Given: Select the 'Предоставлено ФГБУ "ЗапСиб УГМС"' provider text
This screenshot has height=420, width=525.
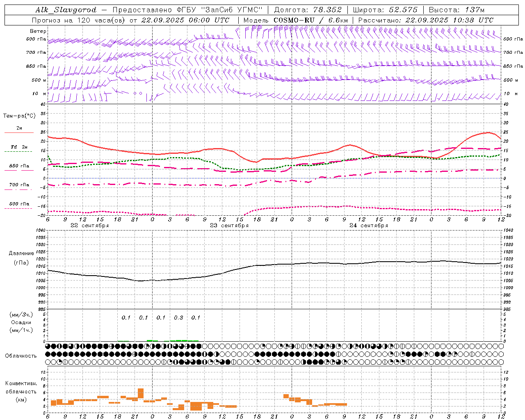Looking at the screenshot, I should point(187,10).
